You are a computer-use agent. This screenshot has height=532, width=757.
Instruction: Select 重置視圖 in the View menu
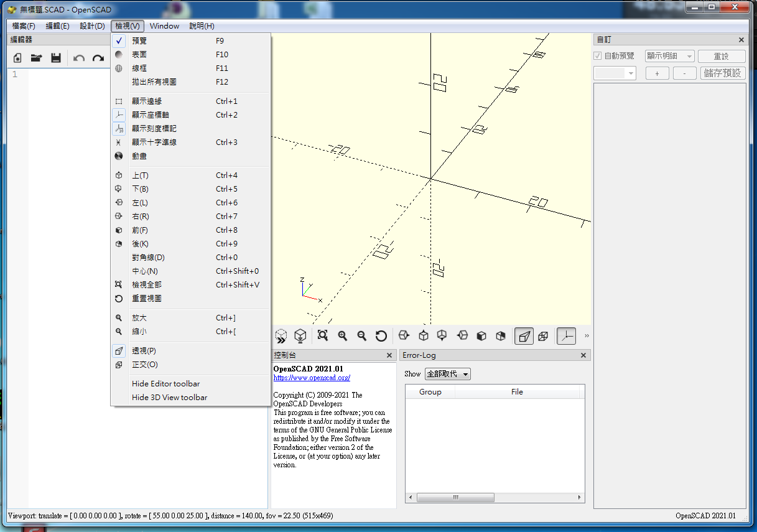pos(190,298)
